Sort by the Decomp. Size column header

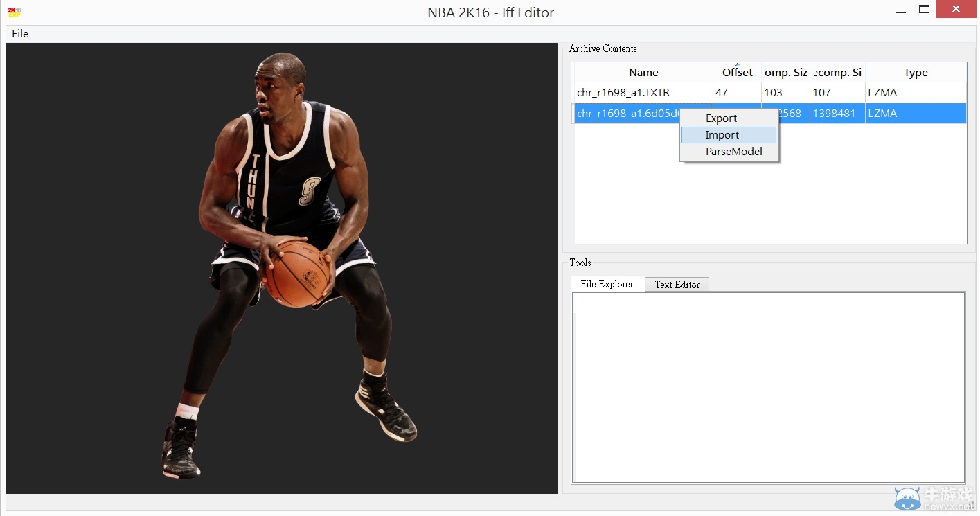(x=838, y=73)
